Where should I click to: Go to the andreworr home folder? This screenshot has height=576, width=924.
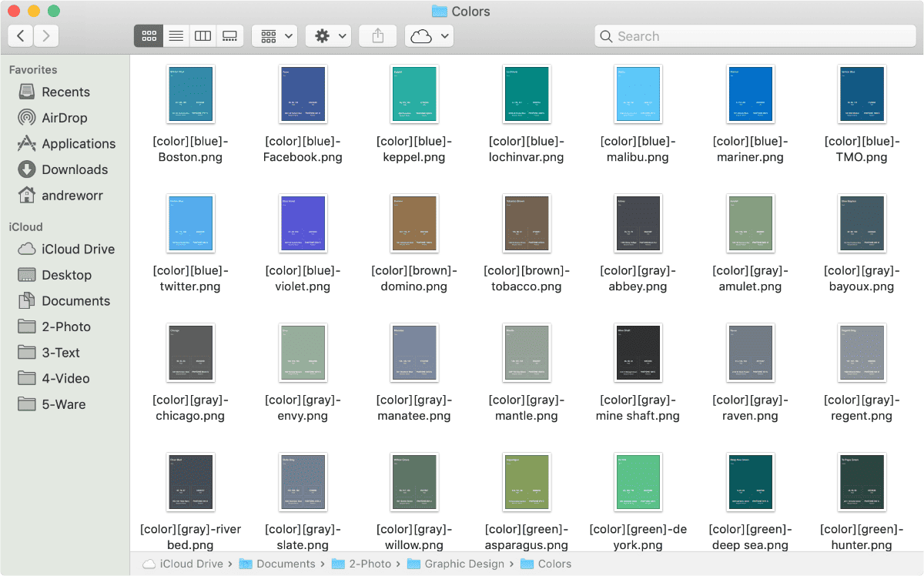[71, 196]
